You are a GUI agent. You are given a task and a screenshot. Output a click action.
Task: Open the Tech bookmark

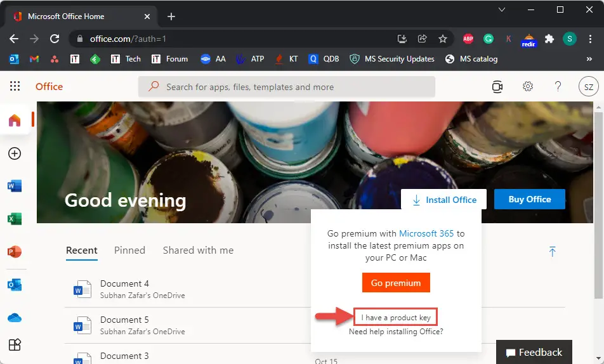pos(126,59)
